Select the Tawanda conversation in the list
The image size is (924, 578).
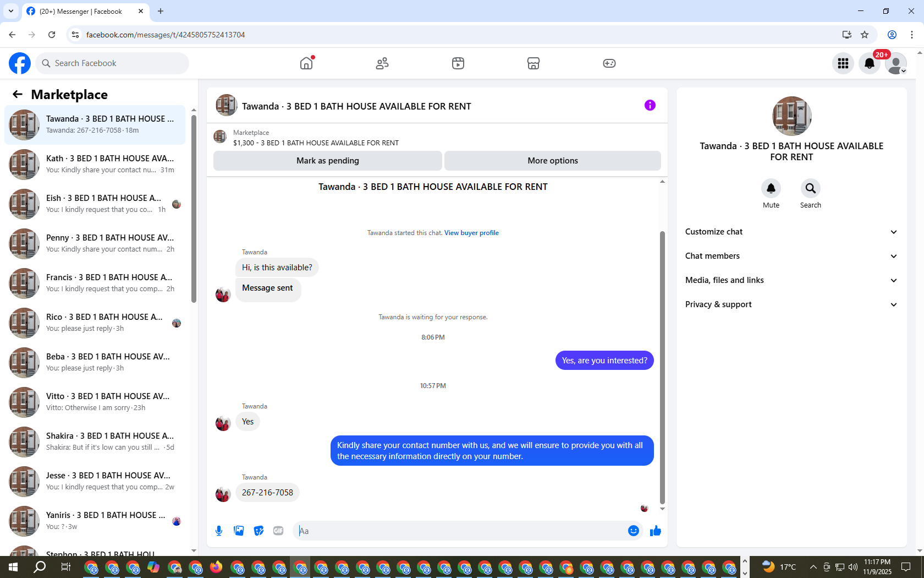[x=95, y=125]
